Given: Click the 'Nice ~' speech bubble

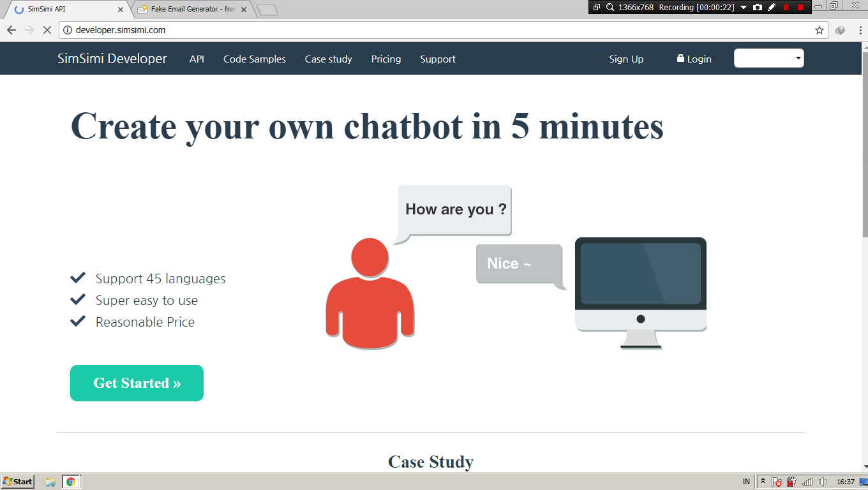Looking at the screenshot, I should tap(521, 266).
